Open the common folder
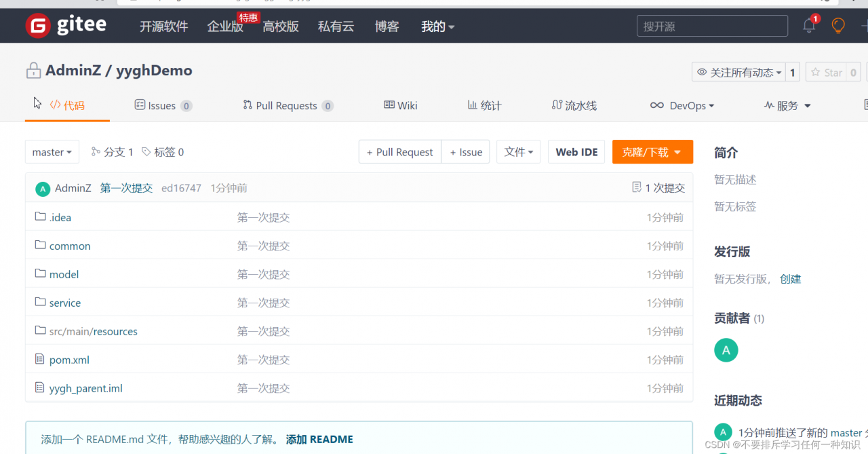868x454 pixels. click(x=70, y=246)
